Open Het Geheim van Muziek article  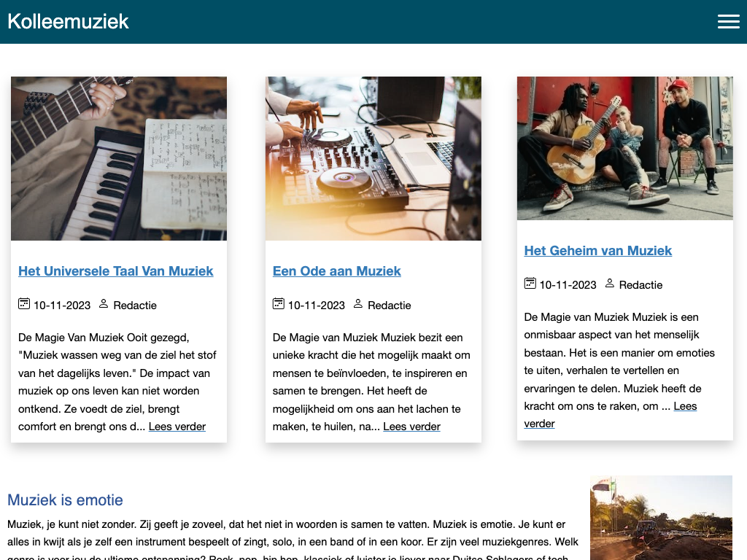click(x=598, y=251)
